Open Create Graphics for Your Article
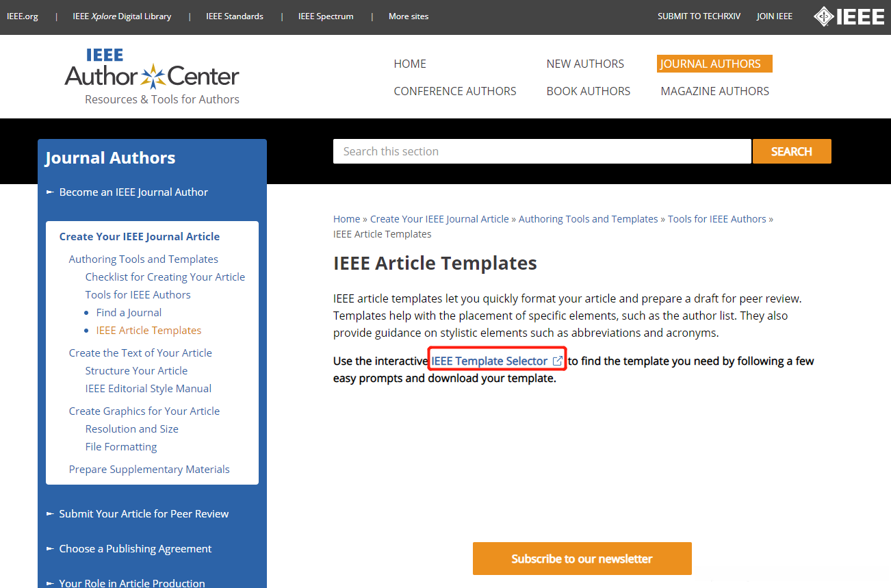 [144, 411]
